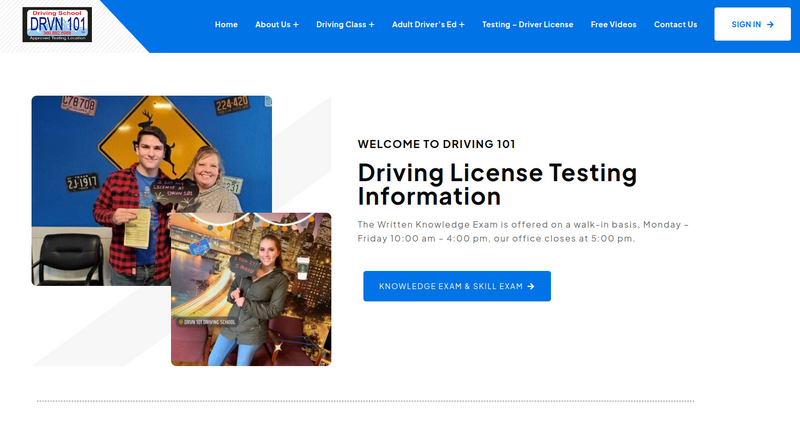
Task: Expand the Adult Driver's Ed menu
Action: pyautogui.click(x=424, y=24)
